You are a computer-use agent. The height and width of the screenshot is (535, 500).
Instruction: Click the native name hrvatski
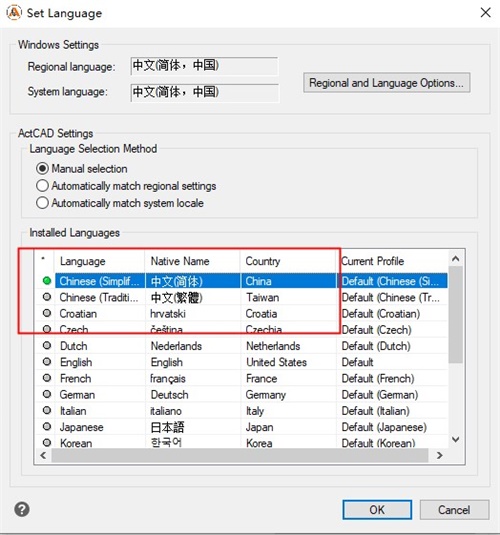pos(168,313)
